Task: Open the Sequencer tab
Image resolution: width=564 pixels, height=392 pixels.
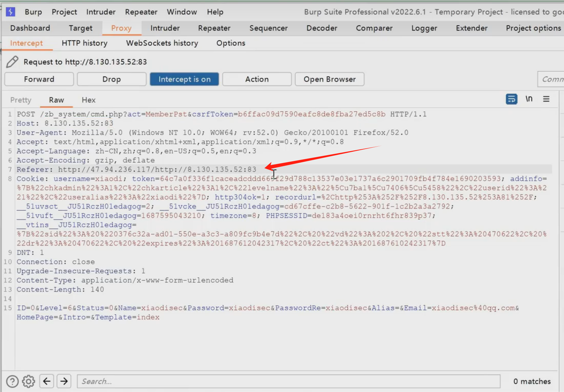Action: [x=269, y=28]
